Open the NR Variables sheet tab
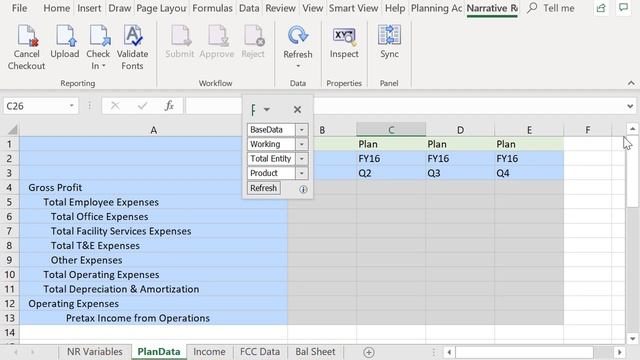The image size is (640, 360). pyautogui.click(x=95, y=352)
